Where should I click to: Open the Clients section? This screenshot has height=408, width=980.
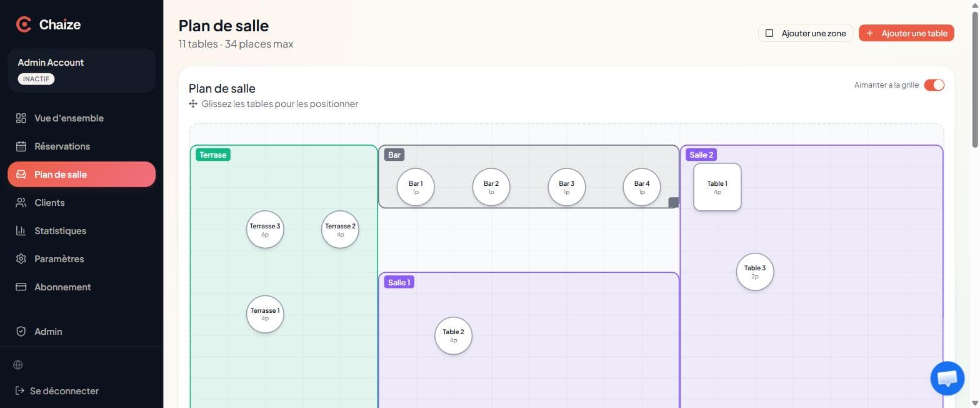click(81, 203)
